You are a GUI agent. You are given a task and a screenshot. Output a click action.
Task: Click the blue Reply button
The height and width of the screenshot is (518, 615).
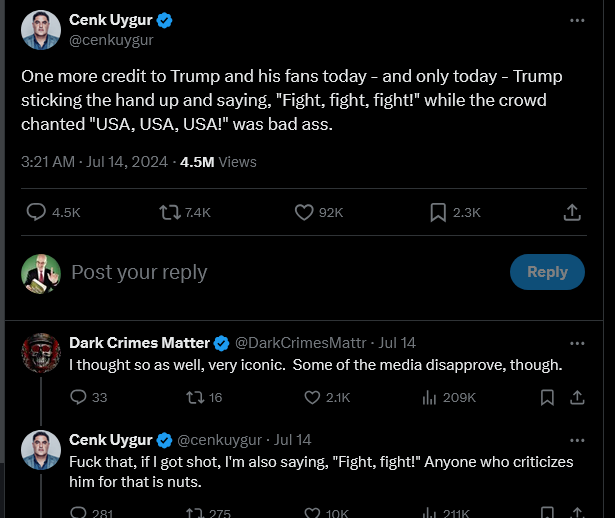click(547, 272)
